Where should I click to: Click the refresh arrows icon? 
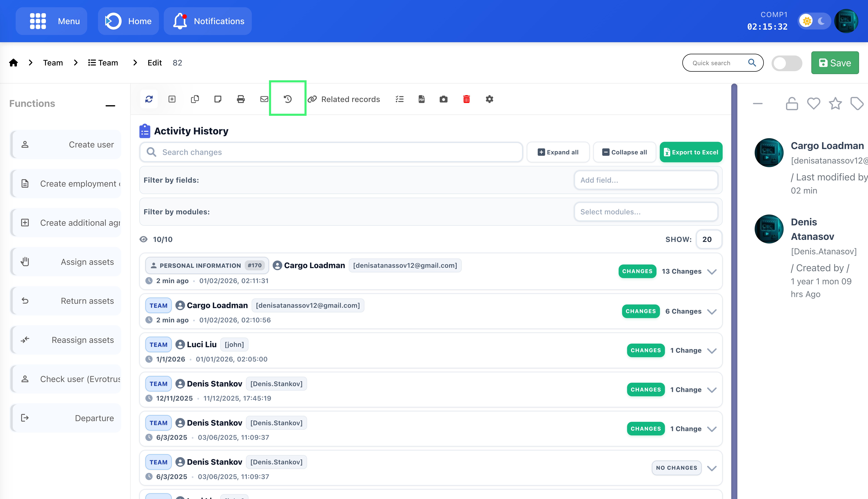click(149, 99)
